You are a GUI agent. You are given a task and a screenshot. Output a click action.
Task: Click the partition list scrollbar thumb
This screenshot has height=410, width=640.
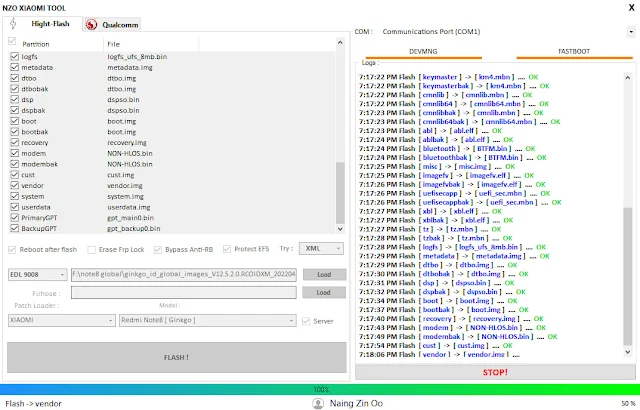340,193
